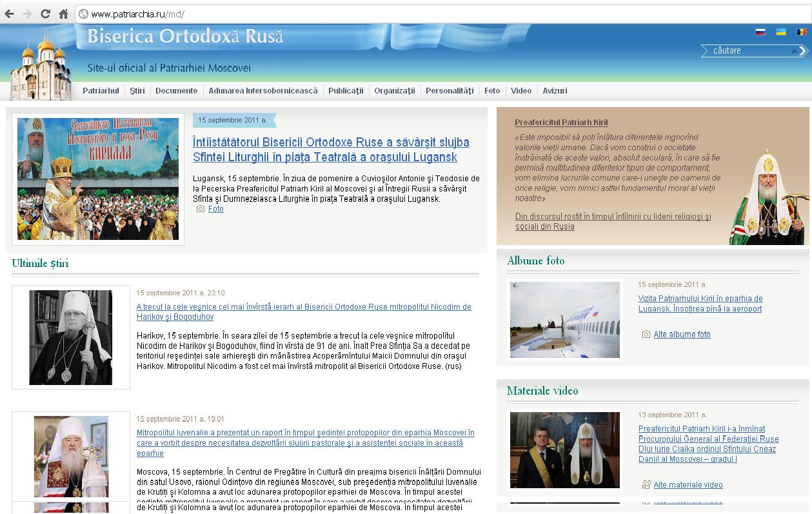Reload the page with the refresh icon
Screen dimensions: 812x514
45,14
